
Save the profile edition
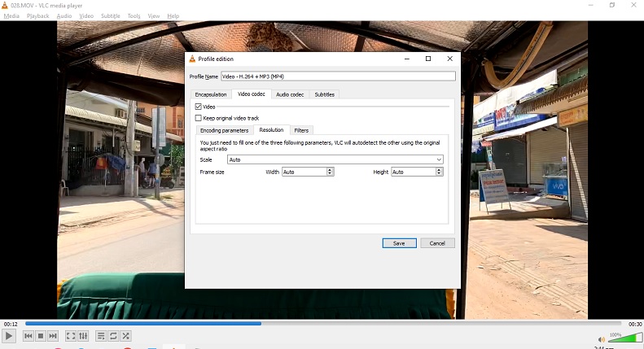tap(399, 243)
